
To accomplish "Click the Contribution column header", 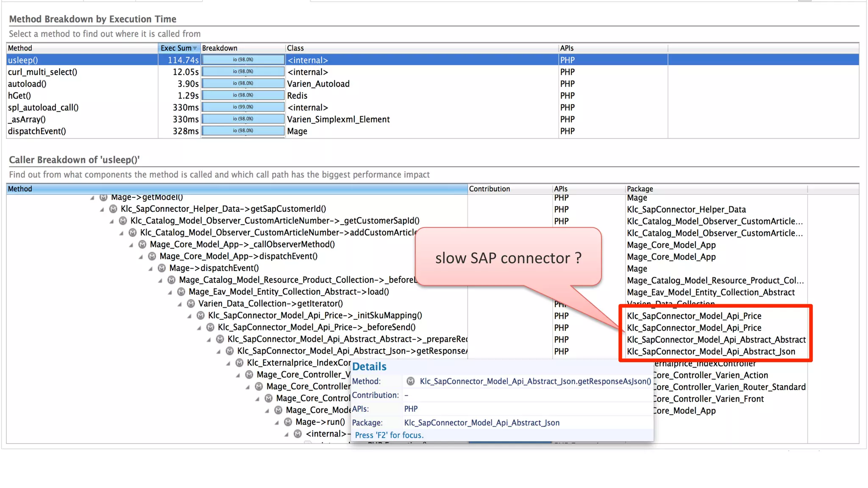I will click(510, 189).
